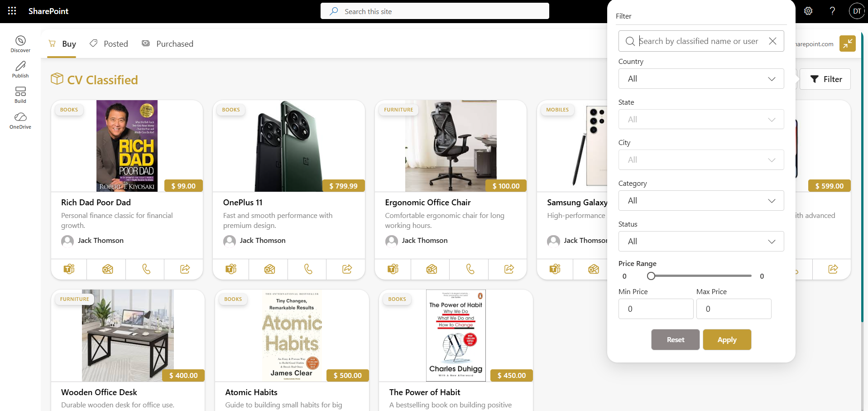Chat via Teams on Rich Dad Poor Dad card
868x411 pixels.
pyautogui.click(x=69, y=269)
